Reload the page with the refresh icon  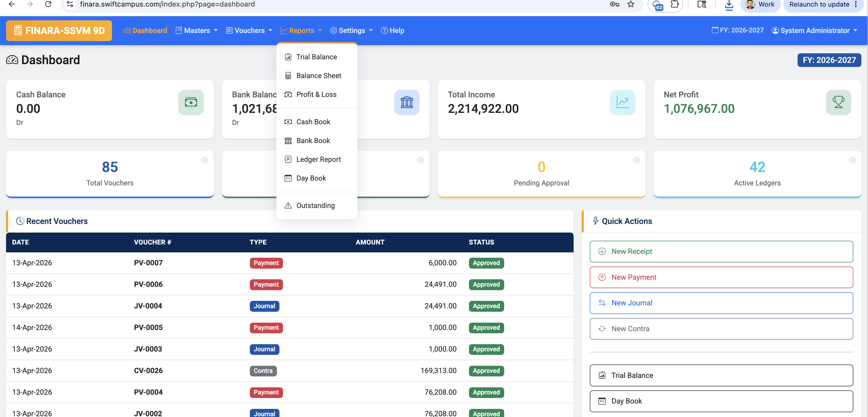(x=48, y=4)
